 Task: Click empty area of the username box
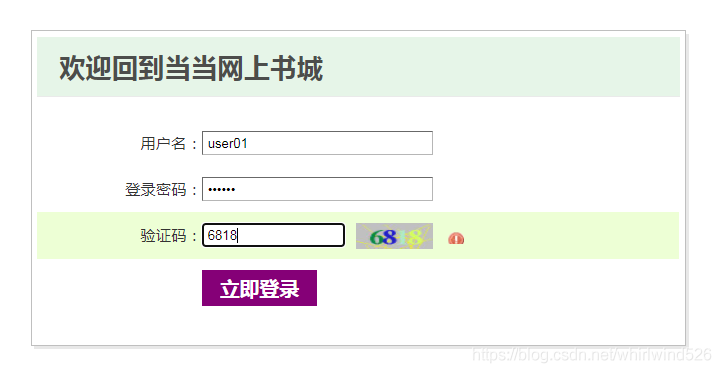340,143
